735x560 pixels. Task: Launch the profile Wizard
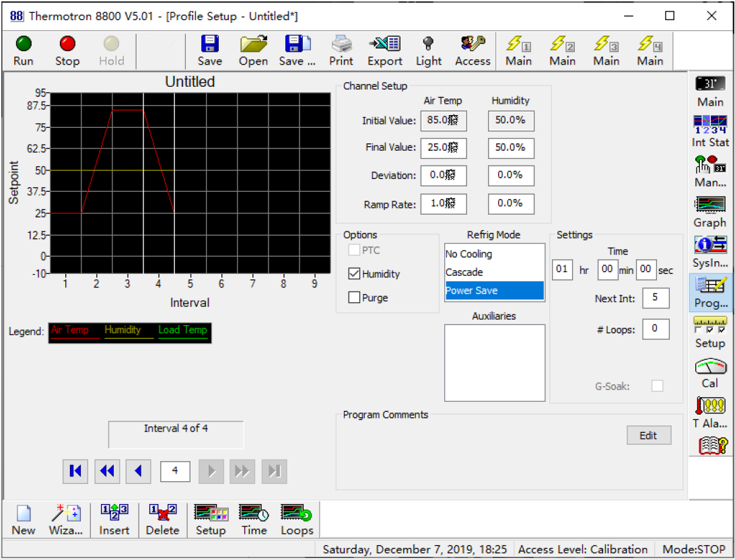66,520
